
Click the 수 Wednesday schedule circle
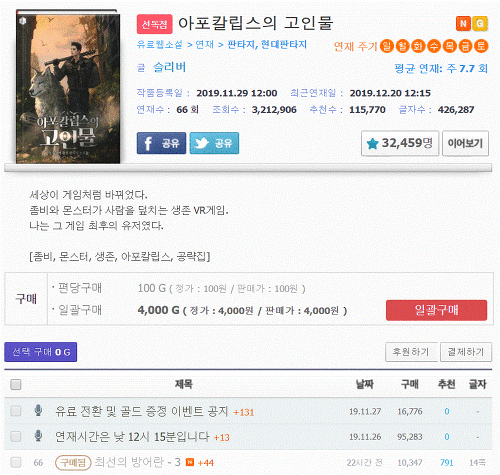pyautogui.click(x=434, y=46)
